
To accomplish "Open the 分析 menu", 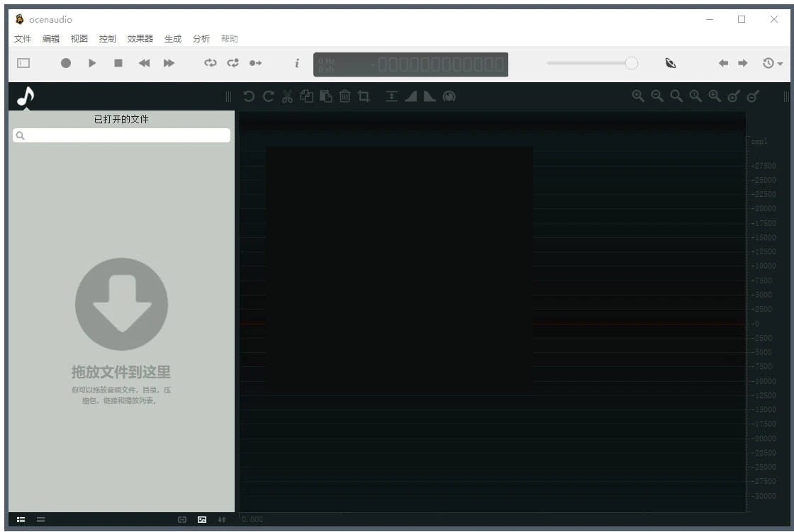I will point(201,39).
